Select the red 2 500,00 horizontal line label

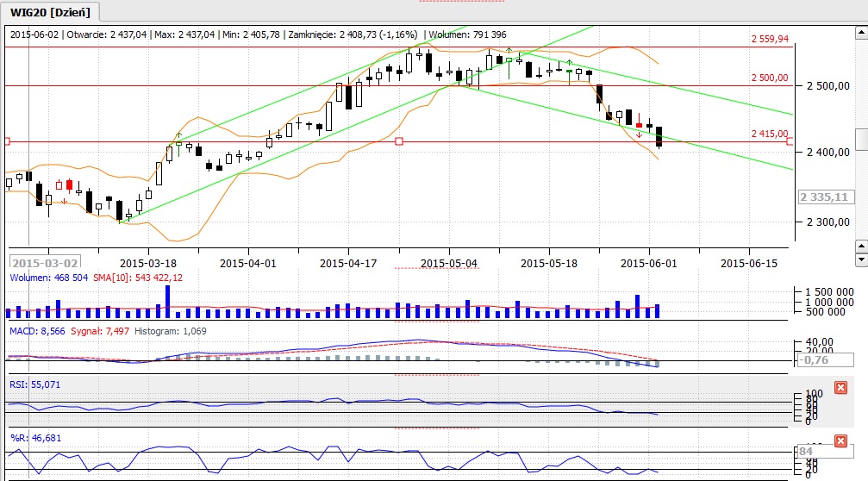click(x=770, y=78)
